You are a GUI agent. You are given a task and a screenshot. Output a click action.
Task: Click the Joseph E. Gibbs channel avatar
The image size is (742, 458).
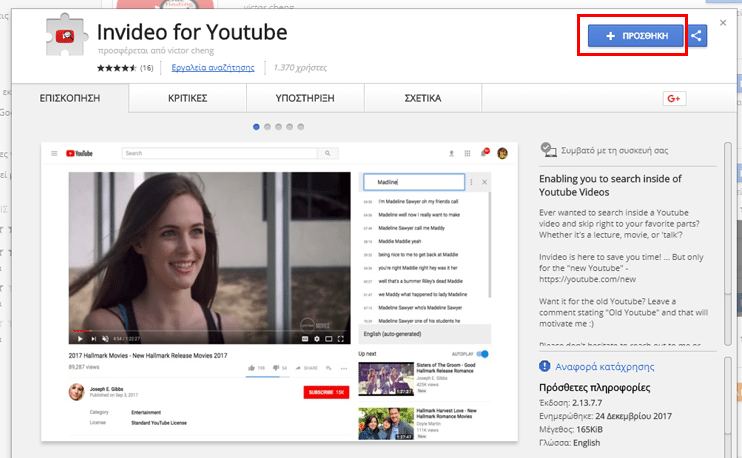click(76, 392)
